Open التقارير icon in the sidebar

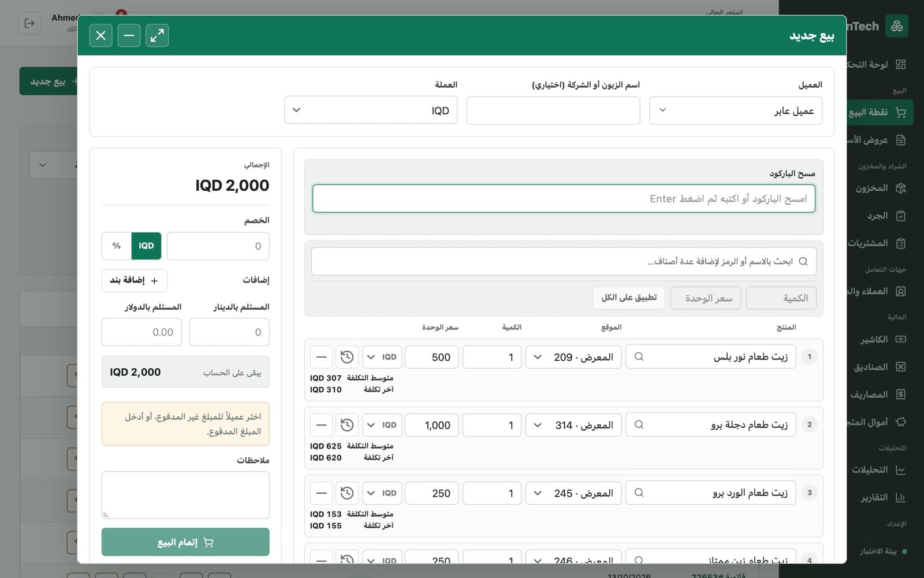[x=900, y=498]
